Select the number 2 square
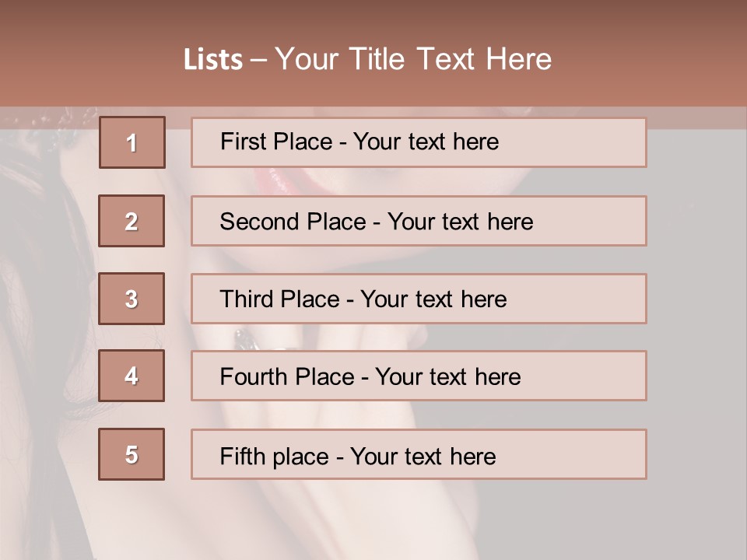 click(x=132, y=221)
